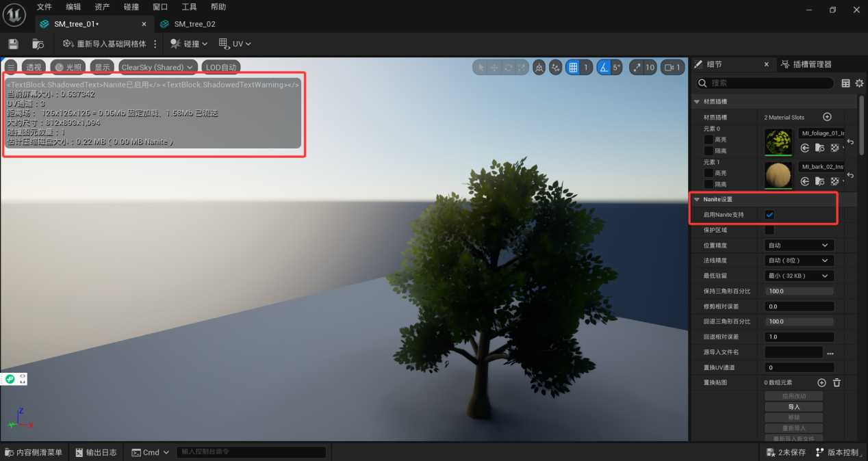Click the Unreal Engine logo icon

tap(14, 14)
